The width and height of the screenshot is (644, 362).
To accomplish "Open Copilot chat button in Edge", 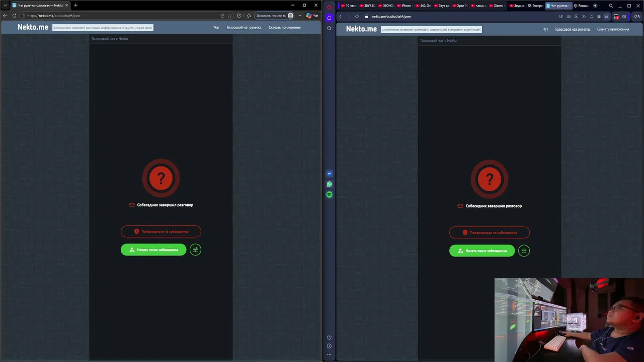I will [312, 16].
